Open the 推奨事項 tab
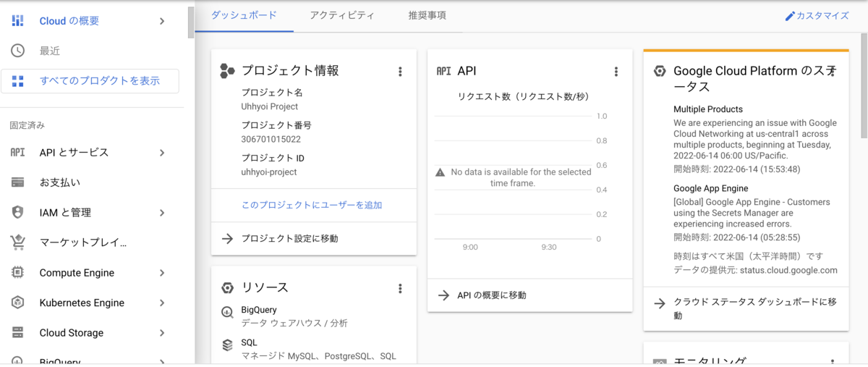This screenshot has height=367, width=868. 427,15
